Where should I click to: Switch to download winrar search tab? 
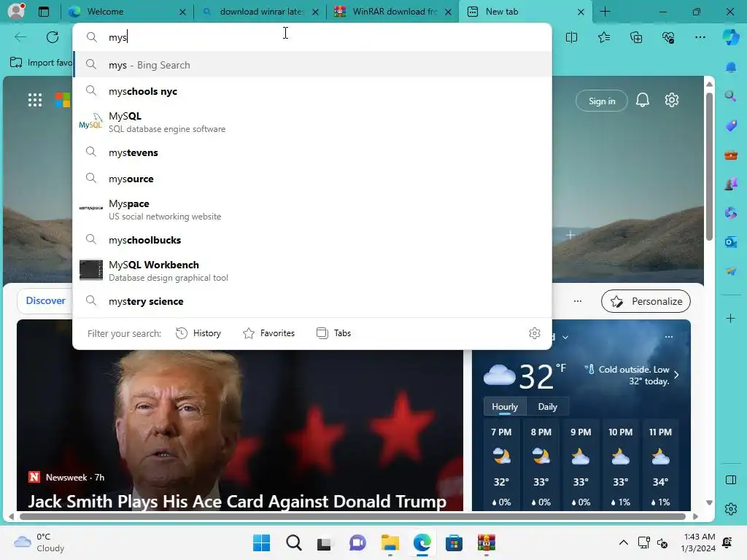260,12
